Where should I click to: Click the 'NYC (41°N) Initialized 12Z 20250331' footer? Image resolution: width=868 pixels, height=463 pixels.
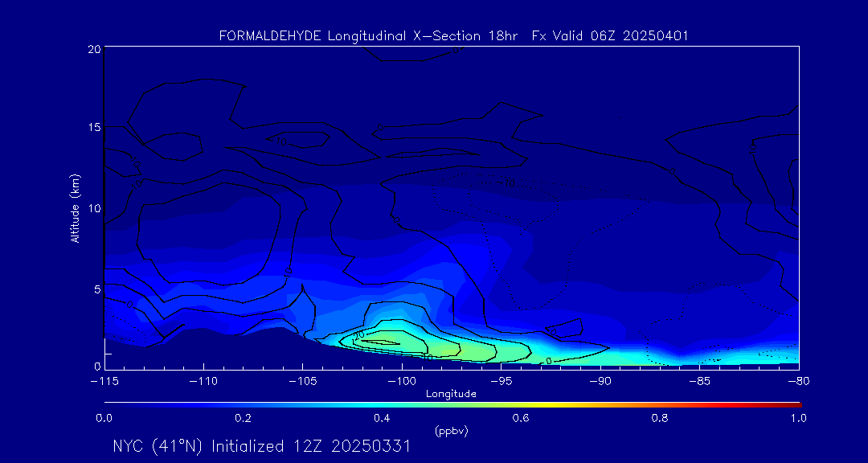(262, 446)
